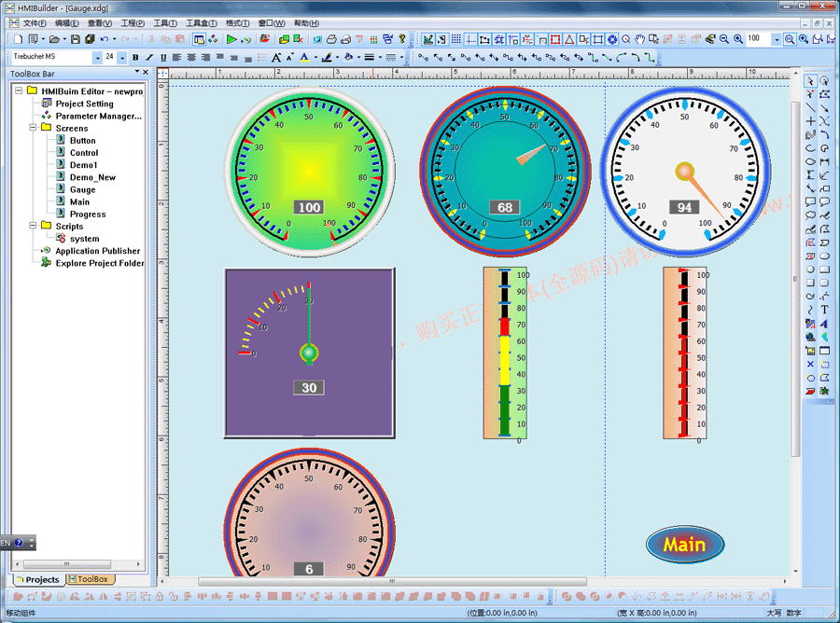
Task: Toggle Bold text formatting
Action: click(x=135, y=57)
